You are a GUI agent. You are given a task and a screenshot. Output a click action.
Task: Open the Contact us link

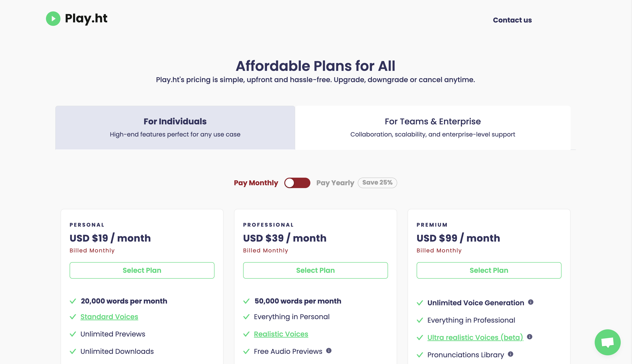click(512, 20)
